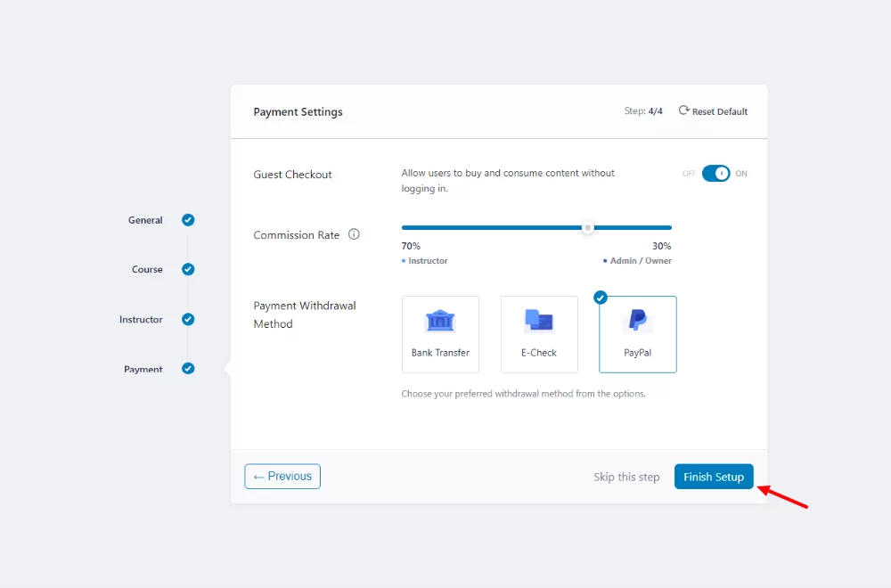Click the Payment Settings heading
The width and height of the screenshot is (891, 588).
[298, 112]
